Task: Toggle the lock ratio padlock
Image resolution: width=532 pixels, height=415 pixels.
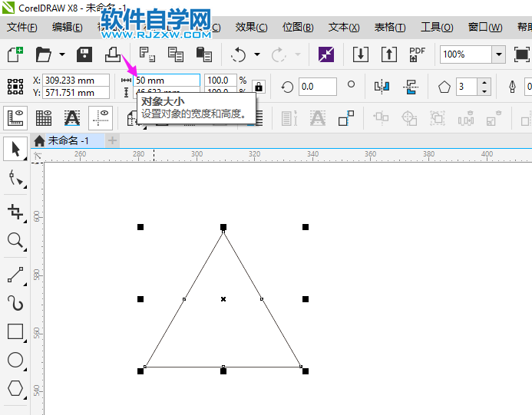Action: (x=259, y=87)
